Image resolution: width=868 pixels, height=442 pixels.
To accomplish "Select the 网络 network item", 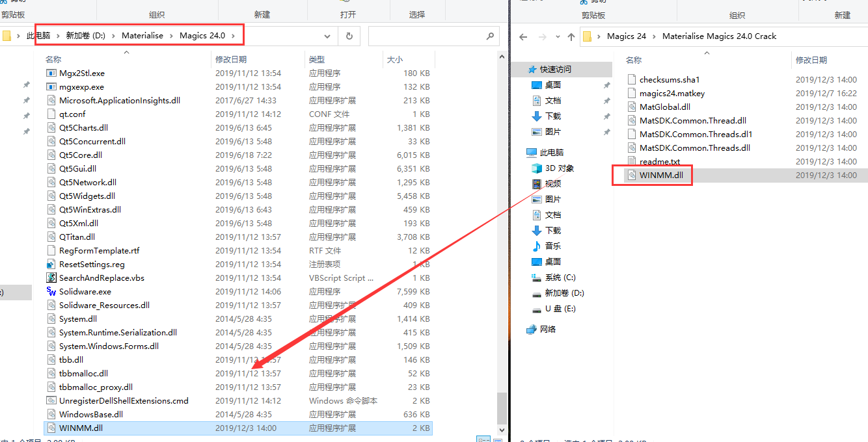I will 547,330.
